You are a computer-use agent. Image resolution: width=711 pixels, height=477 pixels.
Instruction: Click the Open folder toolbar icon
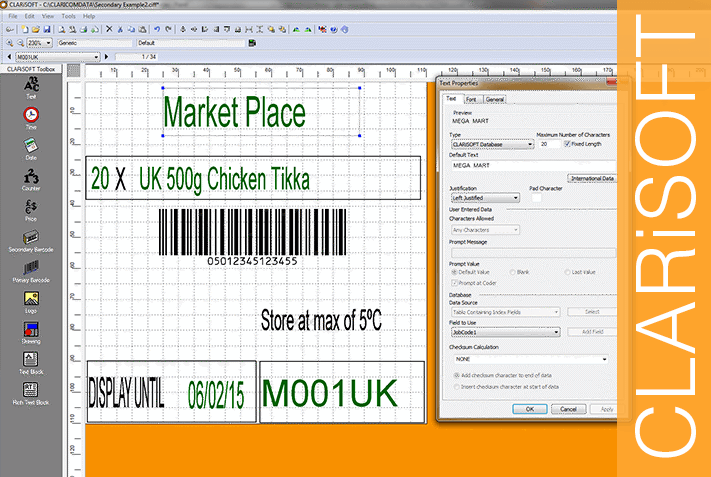point(35,29)
